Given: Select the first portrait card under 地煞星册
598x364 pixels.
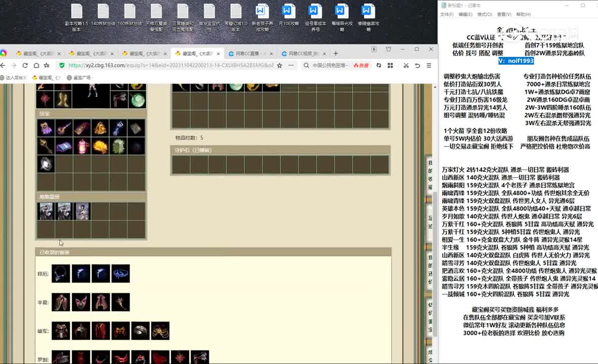Looking at the screenshot, I should pos(46,211).
